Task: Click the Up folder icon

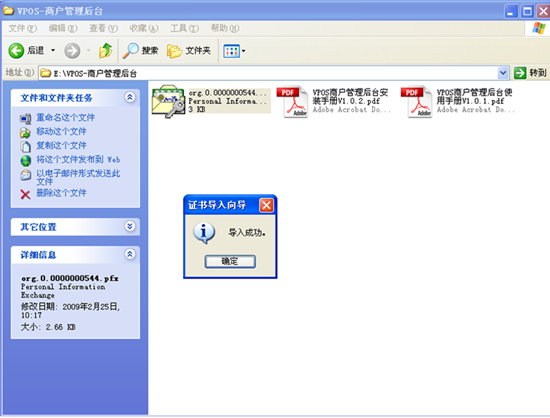Action: [x=105, y=51]
